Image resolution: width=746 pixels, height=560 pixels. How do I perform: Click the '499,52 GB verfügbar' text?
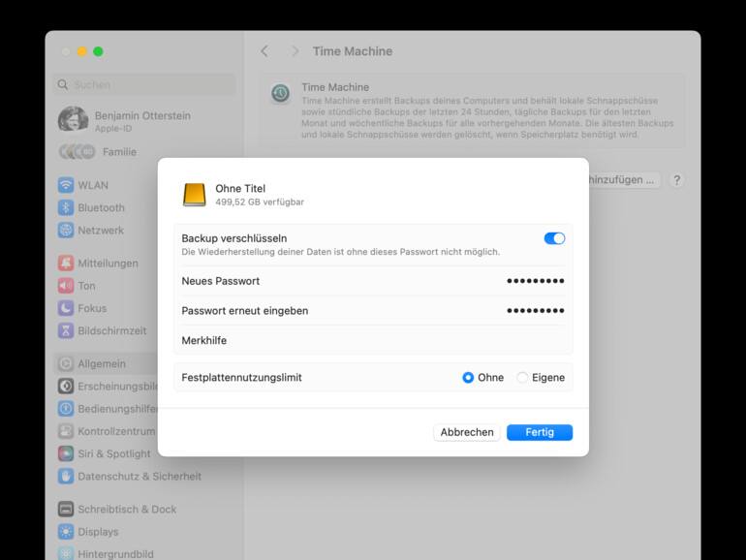(x=260, y=202)
